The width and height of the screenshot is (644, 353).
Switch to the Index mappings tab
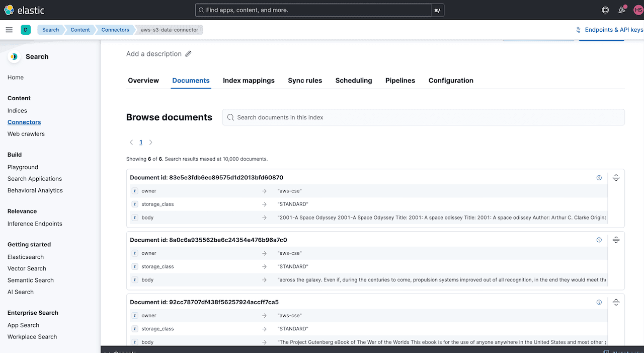(249, 81)
